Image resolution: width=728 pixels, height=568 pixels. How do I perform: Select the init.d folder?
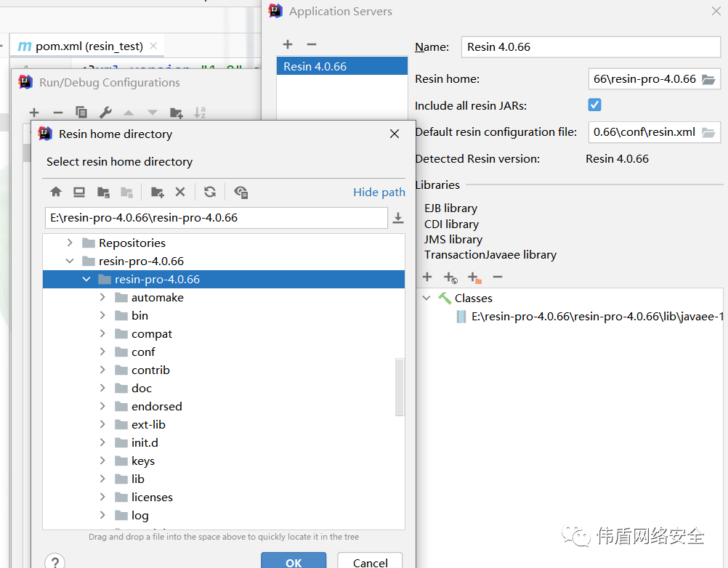[145, 442]
